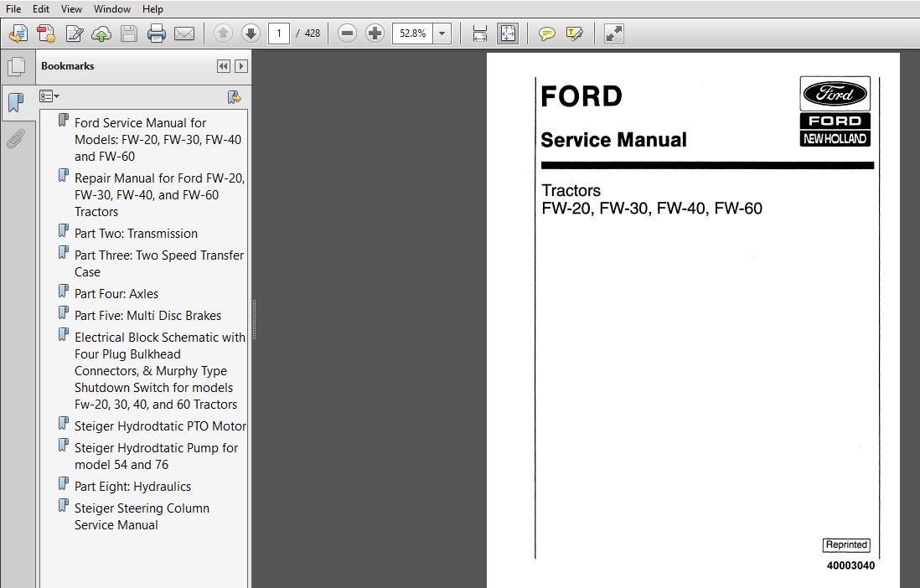Open Steiger Hydrodtatic PTO Motor bookmark
This screenshot has height=588, width=920.
tap(160, 426)
